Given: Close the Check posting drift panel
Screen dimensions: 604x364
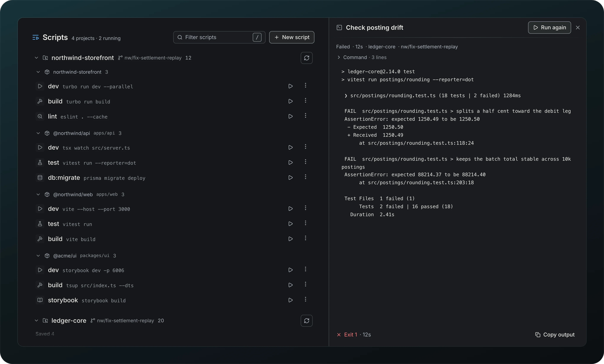Looking at the screenshot, I should (x=578, y=27).
